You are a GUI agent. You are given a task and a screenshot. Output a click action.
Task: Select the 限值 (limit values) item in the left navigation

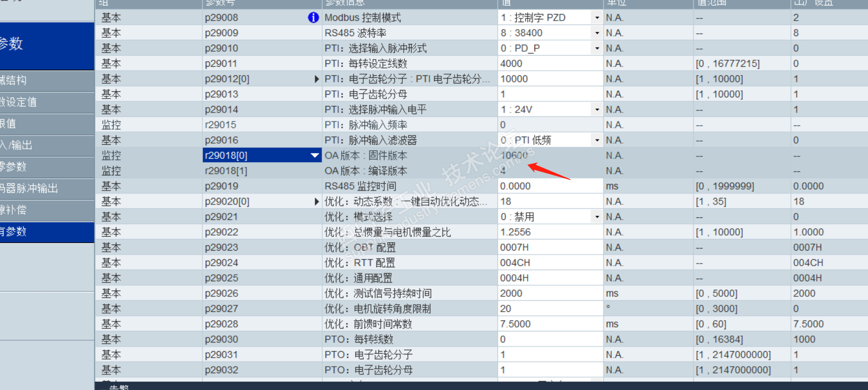pyautogui.click(x=47, y=124)
